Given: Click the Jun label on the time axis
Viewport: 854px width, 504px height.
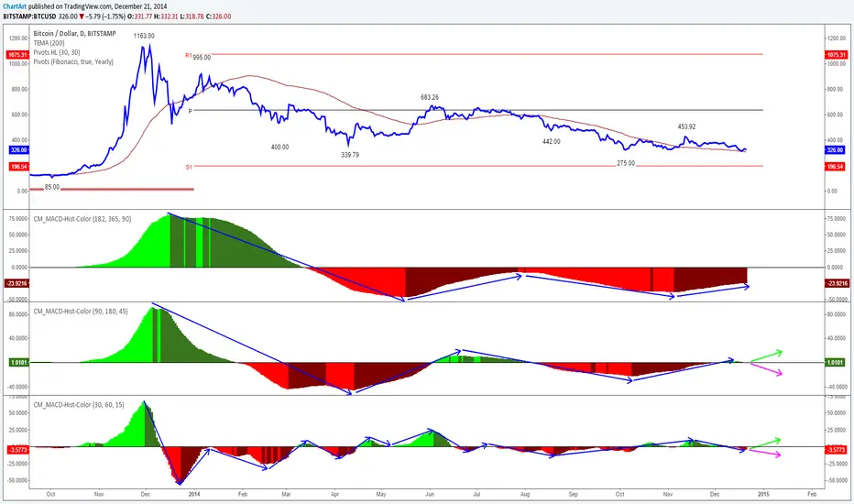Looking at the screenshot, I should [x=430, y=494].
